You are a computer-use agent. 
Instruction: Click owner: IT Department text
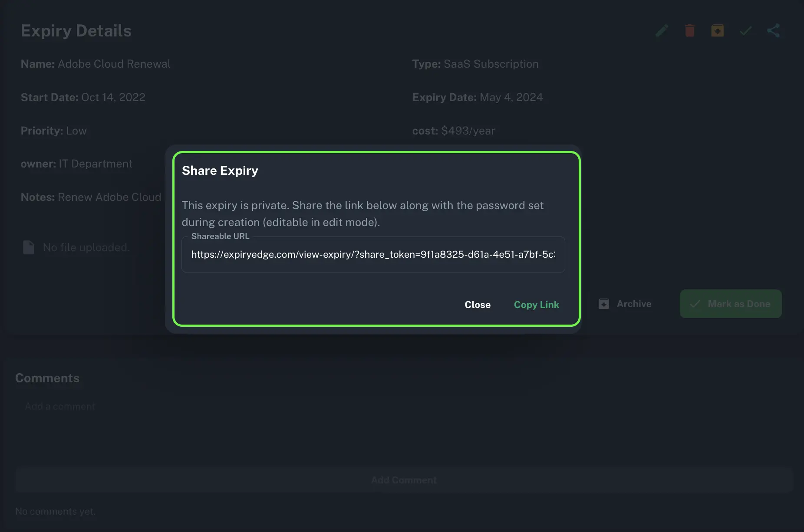pyautogui.click(x=76, y=164)
